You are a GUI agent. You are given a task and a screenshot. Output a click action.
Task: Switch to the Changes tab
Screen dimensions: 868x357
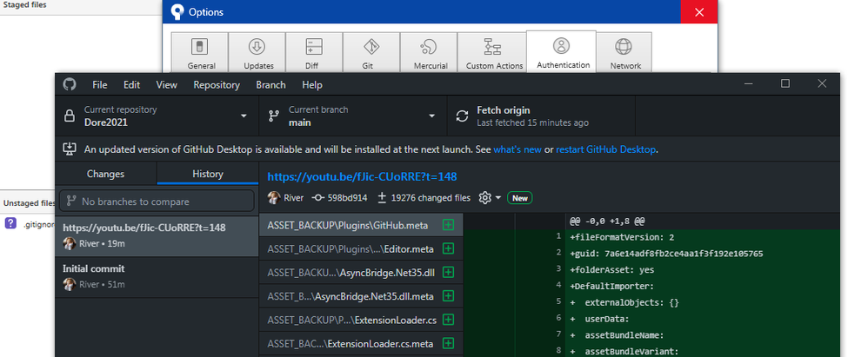(x=106, y=174)
